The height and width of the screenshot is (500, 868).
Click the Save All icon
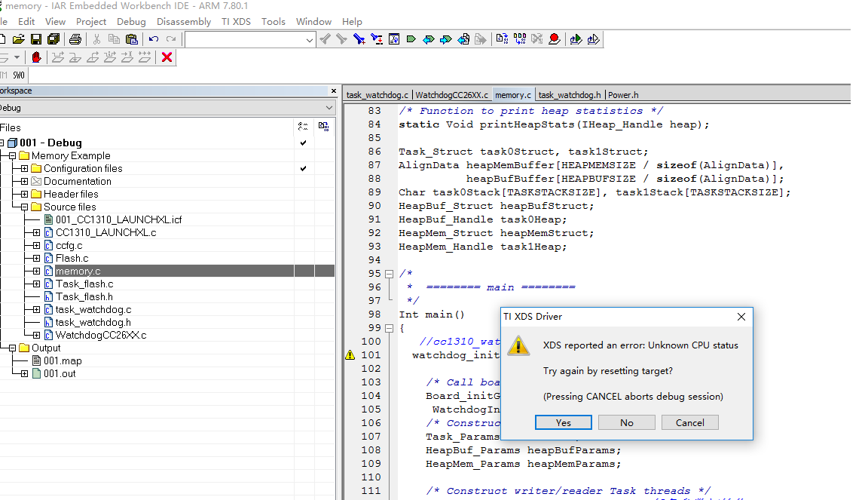(53, 39)
